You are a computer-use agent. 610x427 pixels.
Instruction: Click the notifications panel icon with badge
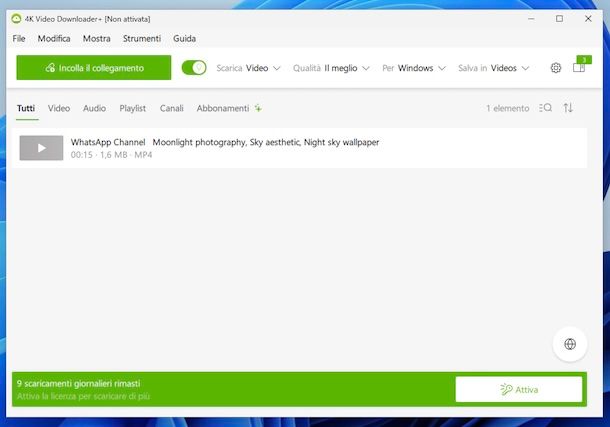coord(581,65)
